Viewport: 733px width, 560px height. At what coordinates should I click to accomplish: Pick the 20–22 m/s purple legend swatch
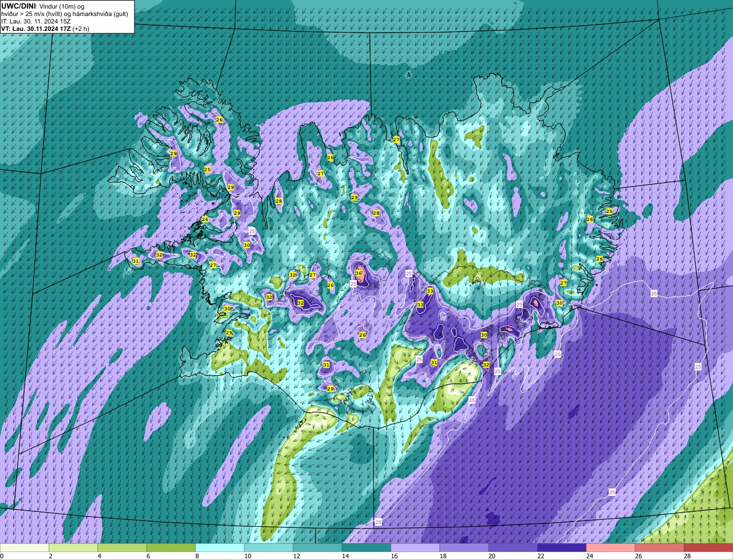click(x=513, y=547)
